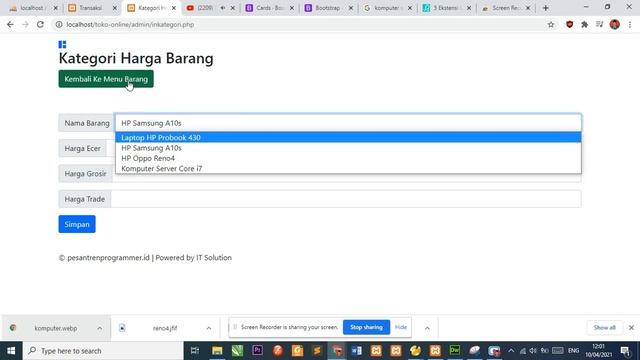Open a new browser tab
Image resolution: width=640 pixels, height=360 pixels.
click(x=545, y=8)
